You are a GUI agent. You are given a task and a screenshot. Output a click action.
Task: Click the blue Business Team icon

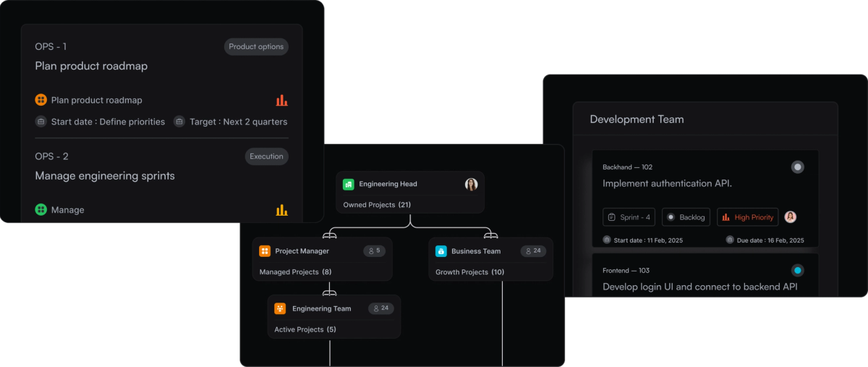point(441,251)
